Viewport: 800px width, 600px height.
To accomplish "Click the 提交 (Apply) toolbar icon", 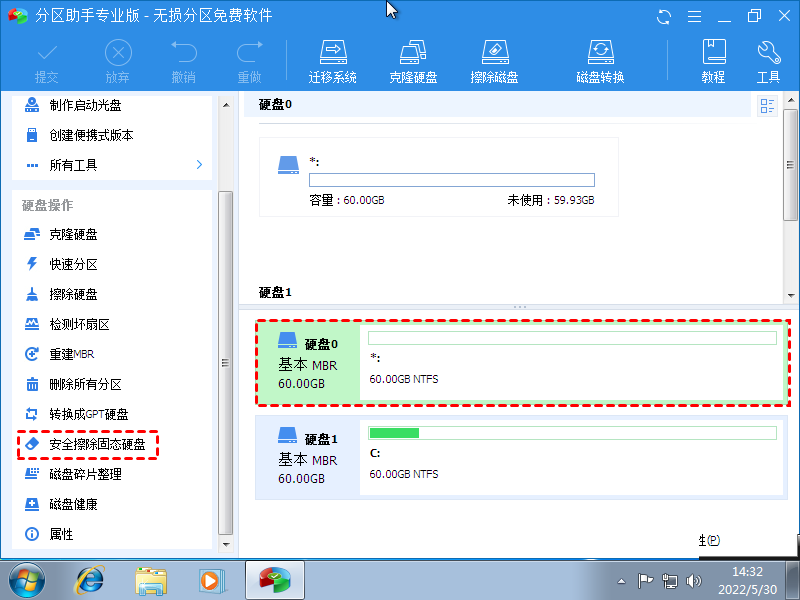I will (x=47, y=62).
